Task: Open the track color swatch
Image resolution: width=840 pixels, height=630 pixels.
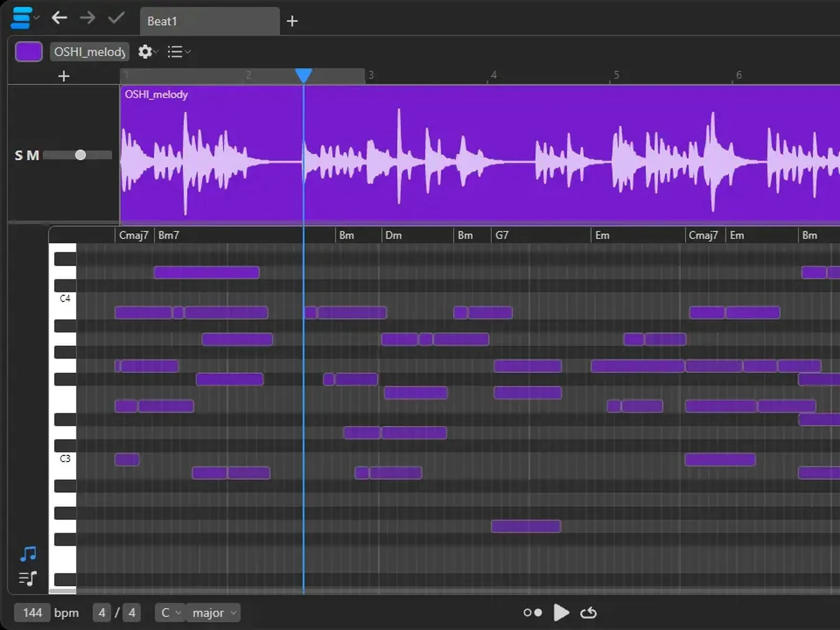Action: click(x=29, y=51)
